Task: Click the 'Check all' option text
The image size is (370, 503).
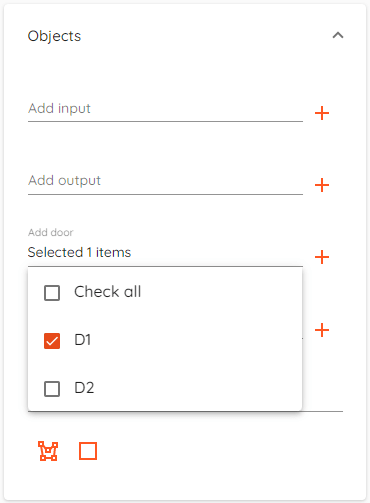Action: [x=108, y=292]
